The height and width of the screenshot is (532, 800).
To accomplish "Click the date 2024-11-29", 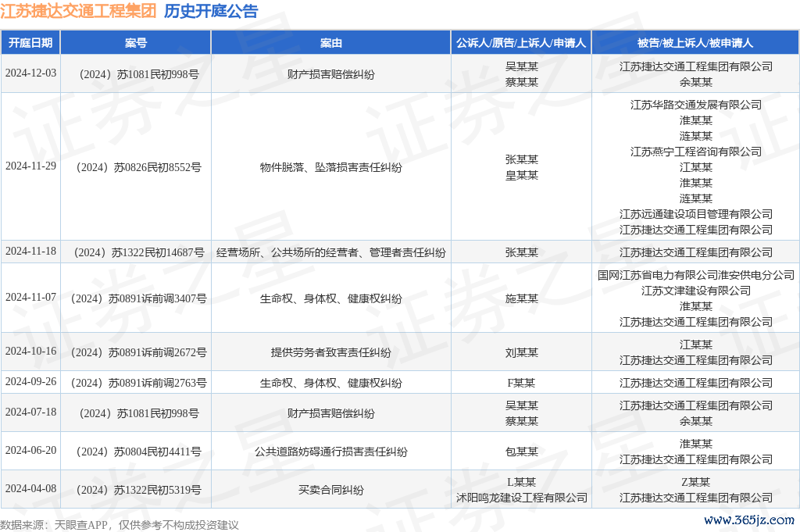I will 30,166.
